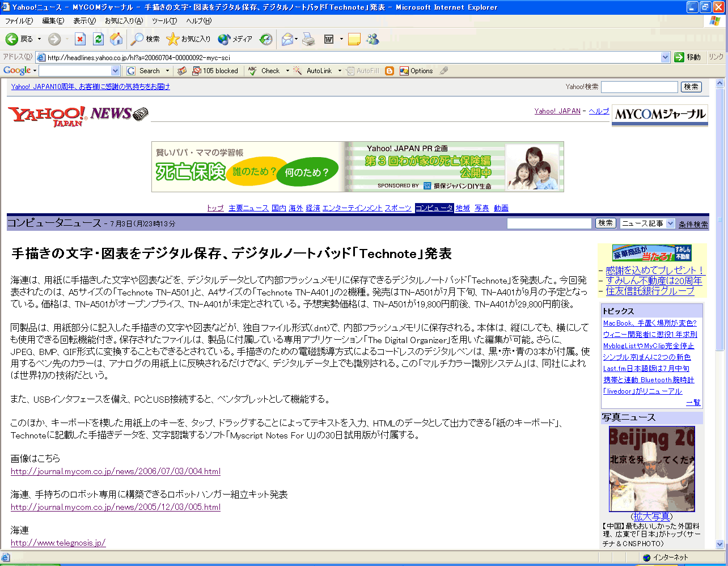
Task: Focus the Yahoo!検索 input field
Action: [x=640, y=87]
